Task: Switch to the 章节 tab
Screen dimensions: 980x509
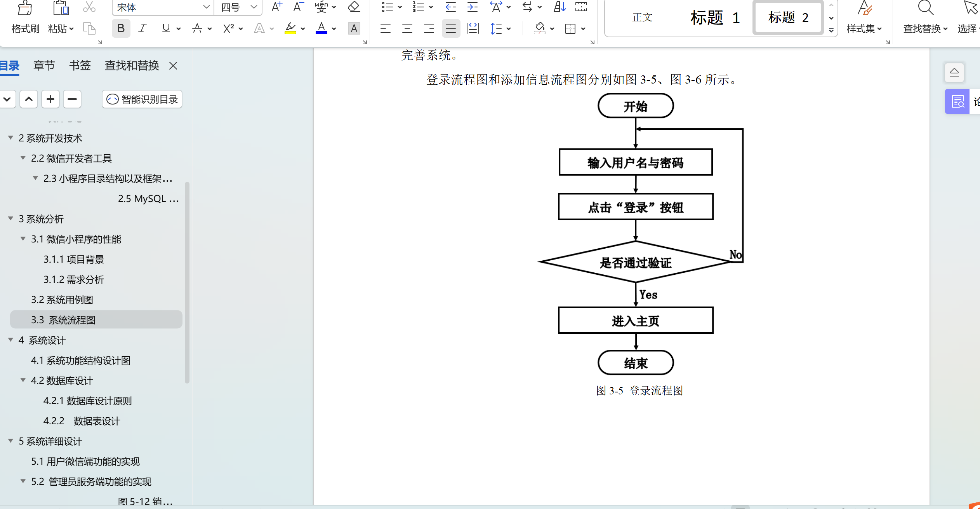Action: pos(44,66)
